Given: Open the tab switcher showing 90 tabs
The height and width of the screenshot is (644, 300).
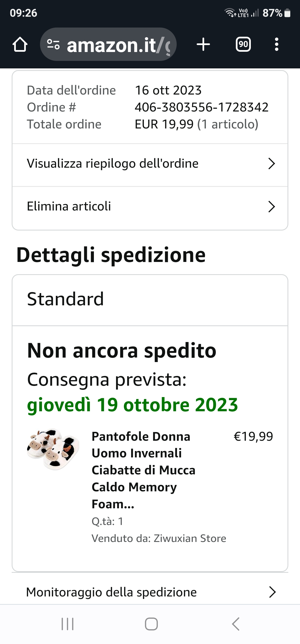Looking at the screenshot, I should point(243,44).
